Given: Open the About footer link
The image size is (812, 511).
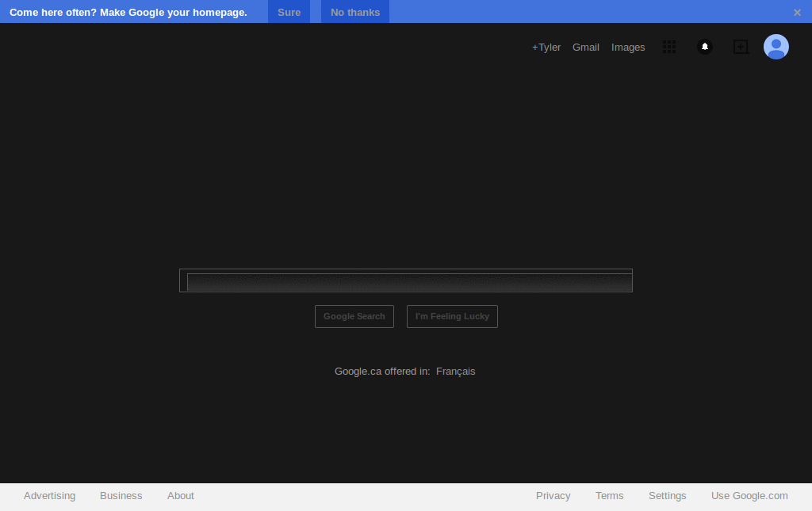Looking at the screenshot, I should point(181,495).
